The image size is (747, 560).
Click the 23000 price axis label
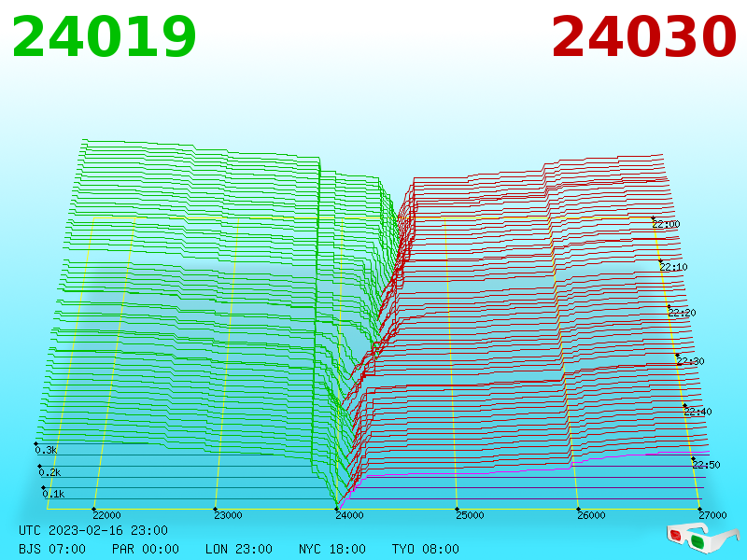228,515
